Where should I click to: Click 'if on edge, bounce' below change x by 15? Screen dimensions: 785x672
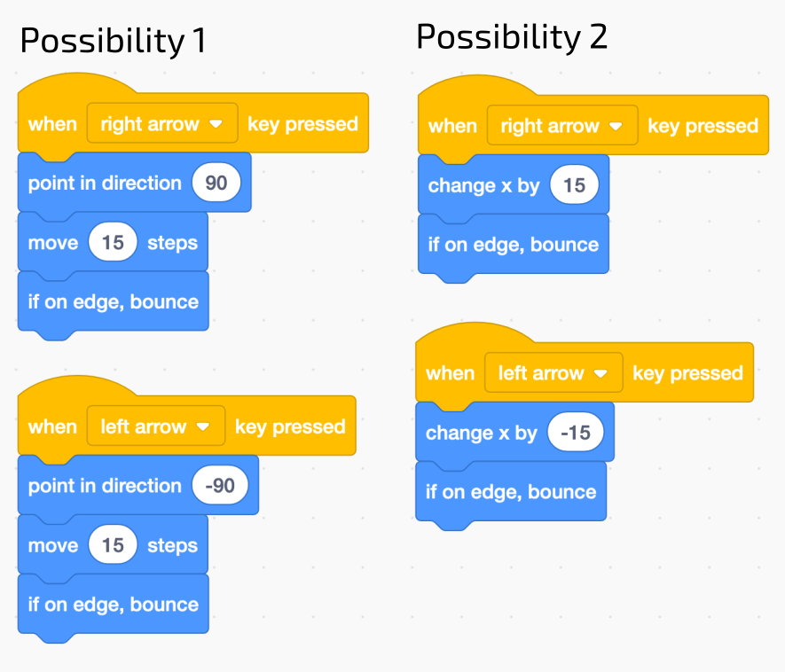513,245
